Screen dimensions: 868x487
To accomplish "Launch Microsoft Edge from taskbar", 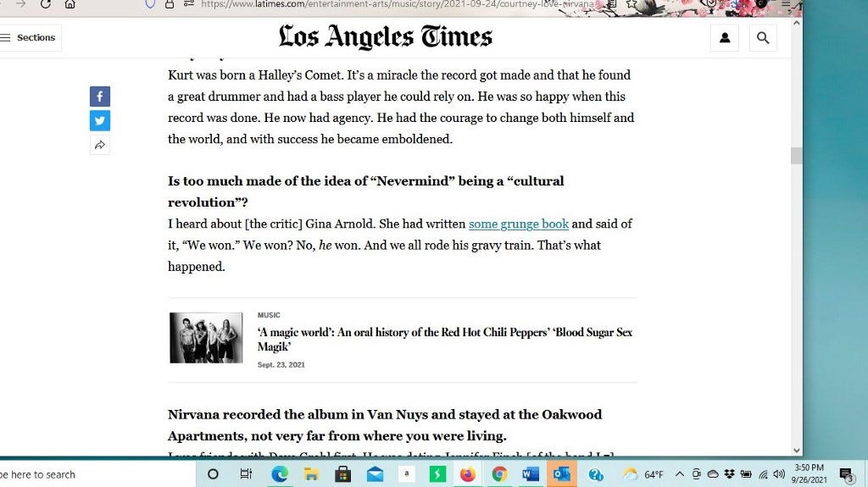I will pos(280,474).
